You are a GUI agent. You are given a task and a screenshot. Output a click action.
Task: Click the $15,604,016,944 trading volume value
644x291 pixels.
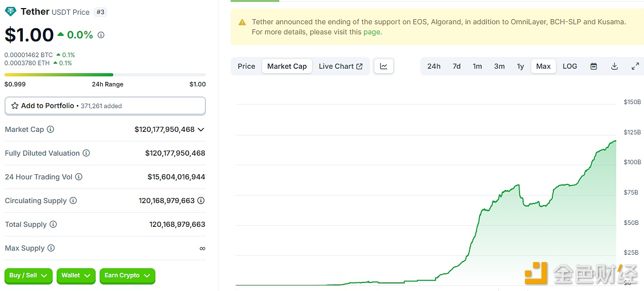[177, 177]
